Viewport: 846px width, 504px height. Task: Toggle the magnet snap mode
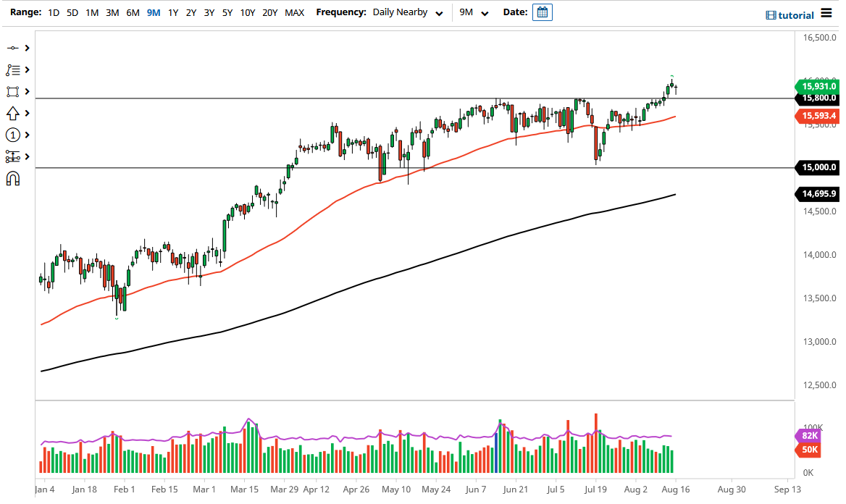coord(13,179)
